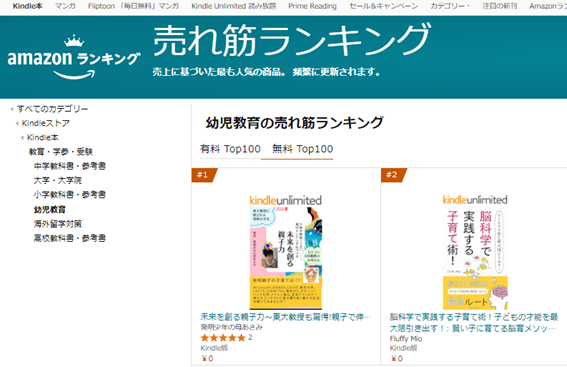Switch to 無料 Top100 tab
Viewport: 567px width, 367px height.
click(x=302, y=149)
